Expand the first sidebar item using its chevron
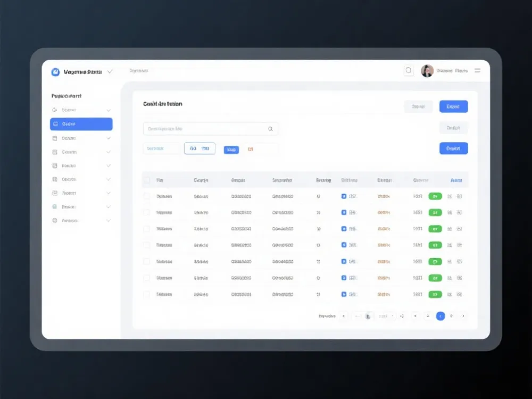Screen dimensions: 532x399 (109, 110)
